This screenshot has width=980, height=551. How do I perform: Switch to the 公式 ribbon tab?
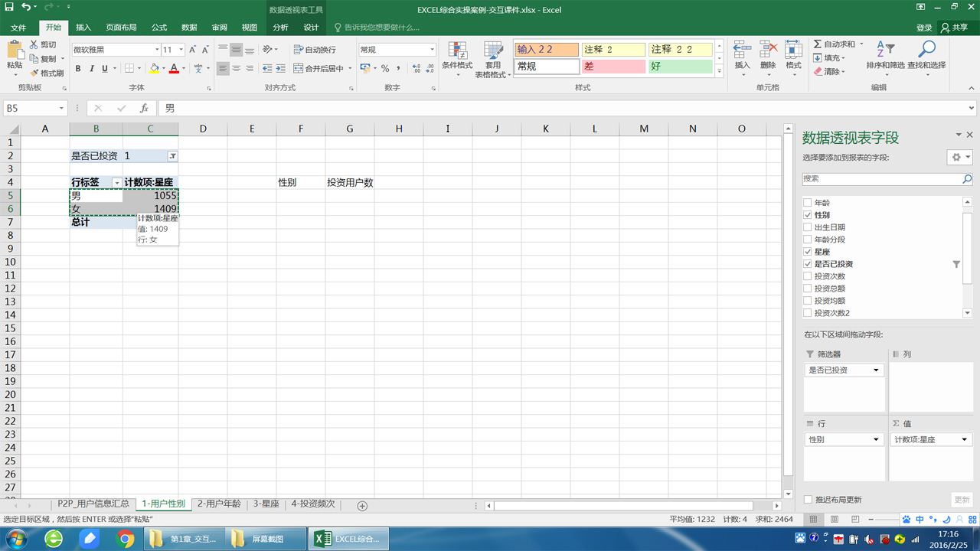159,28
